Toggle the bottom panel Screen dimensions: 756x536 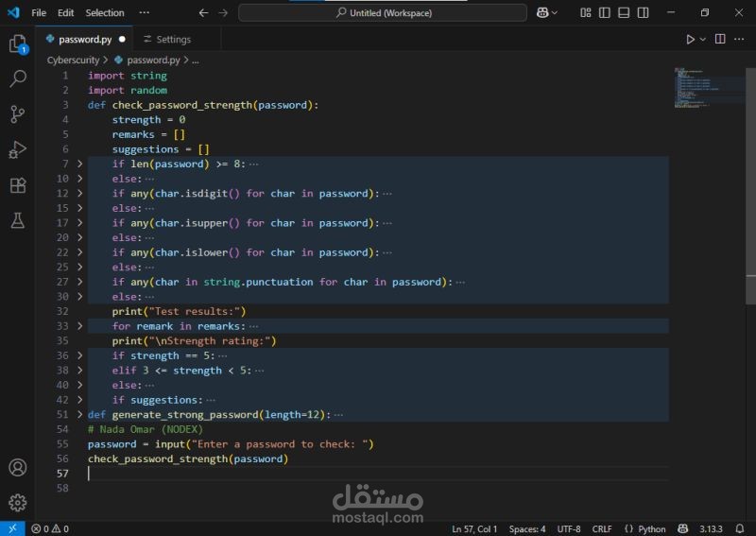click(x=624, y=13)
